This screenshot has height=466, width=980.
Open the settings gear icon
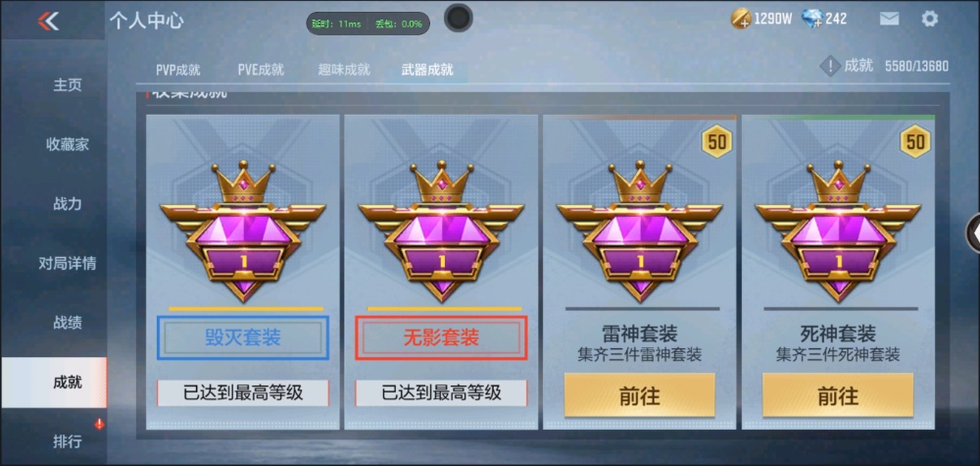pos(929,19)
